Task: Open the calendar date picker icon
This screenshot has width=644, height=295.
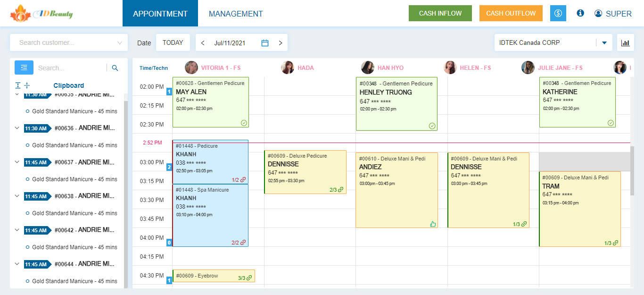Action: click(265, 43)
